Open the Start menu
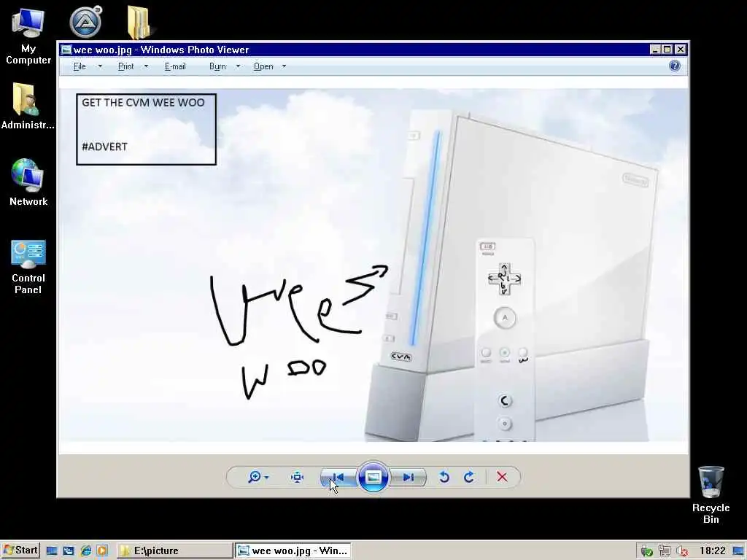Image resolution: width=747 pixels, height=560 pixels. pos(20,551)
